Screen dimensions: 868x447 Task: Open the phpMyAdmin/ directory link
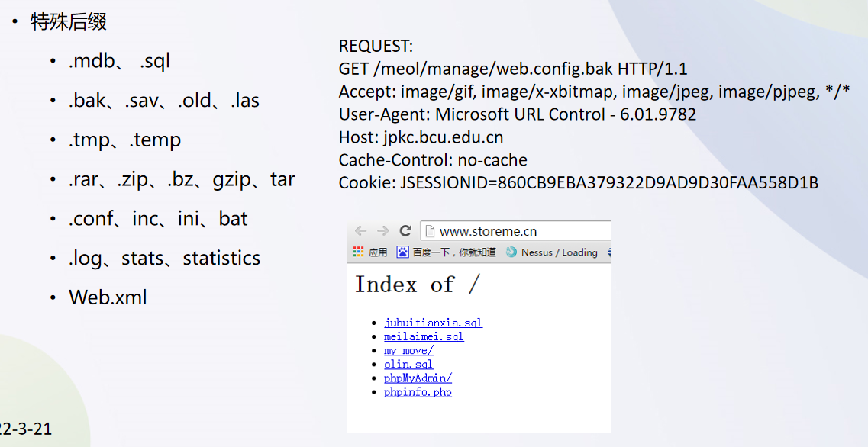(418, 378)
